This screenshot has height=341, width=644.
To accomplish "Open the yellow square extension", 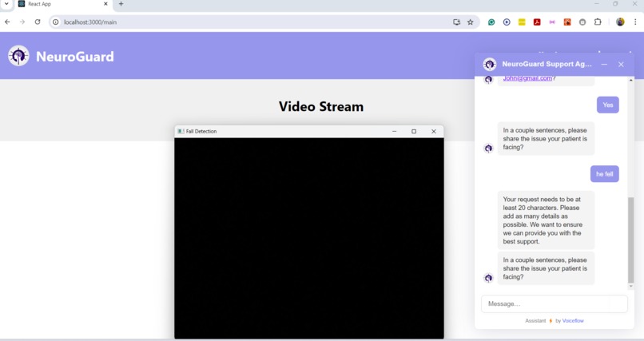I will (x=522, y=22).
